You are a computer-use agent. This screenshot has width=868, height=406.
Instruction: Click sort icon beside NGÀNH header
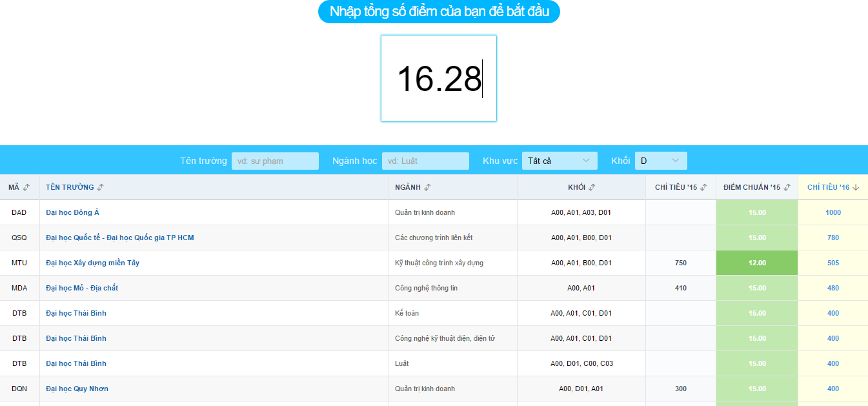tap(427, 187)
